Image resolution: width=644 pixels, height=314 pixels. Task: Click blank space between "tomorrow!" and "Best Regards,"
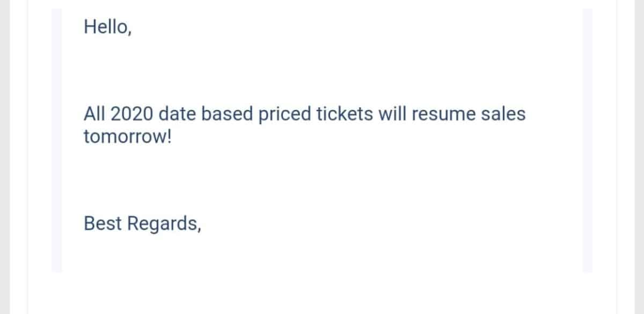(x=322, y=180)
